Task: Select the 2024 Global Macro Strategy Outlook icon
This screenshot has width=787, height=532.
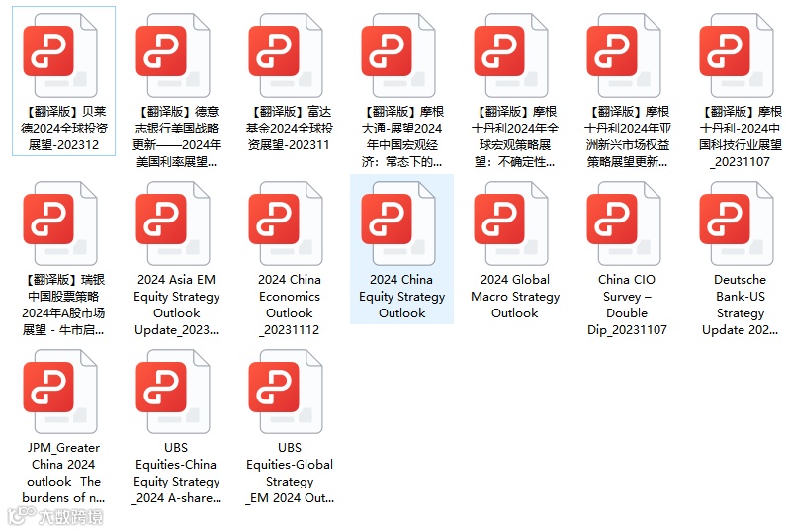Action: pos(511,223)
